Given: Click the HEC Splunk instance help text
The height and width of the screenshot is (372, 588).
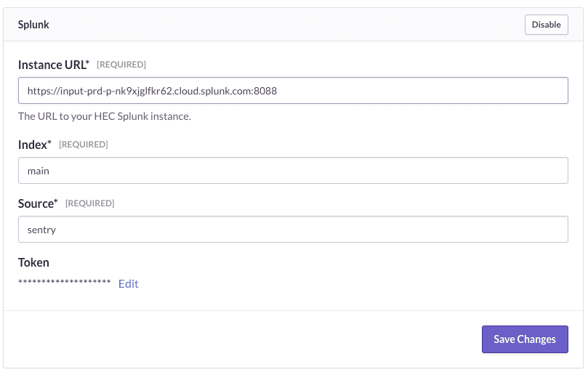Looking at the screenshot, I should point(104,116).
